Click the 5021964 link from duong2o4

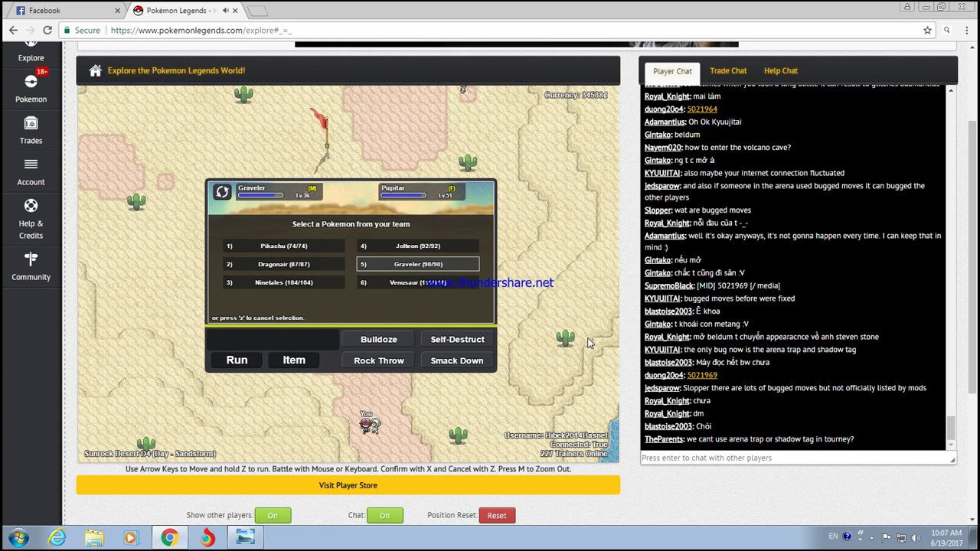702,109
